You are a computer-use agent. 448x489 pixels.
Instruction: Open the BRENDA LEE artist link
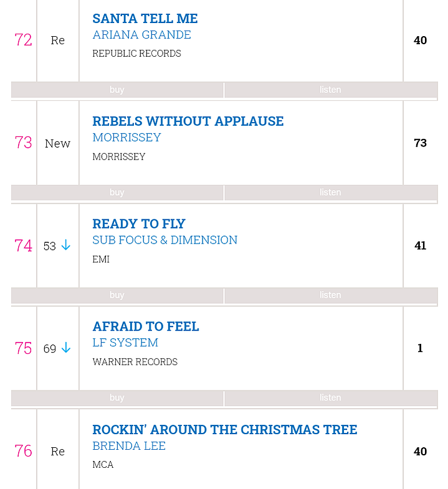tap(129, 446)
